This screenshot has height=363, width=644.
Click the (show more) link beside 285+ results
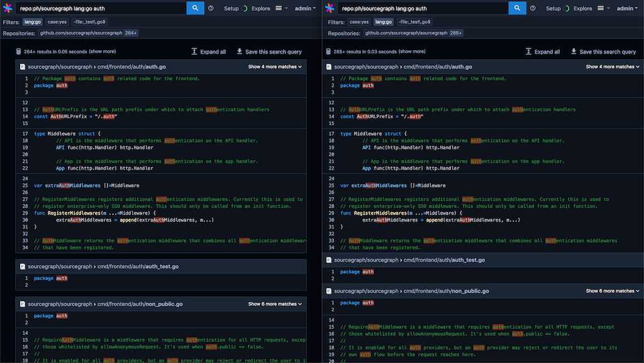pyautogui.click(x=412, y=52)
